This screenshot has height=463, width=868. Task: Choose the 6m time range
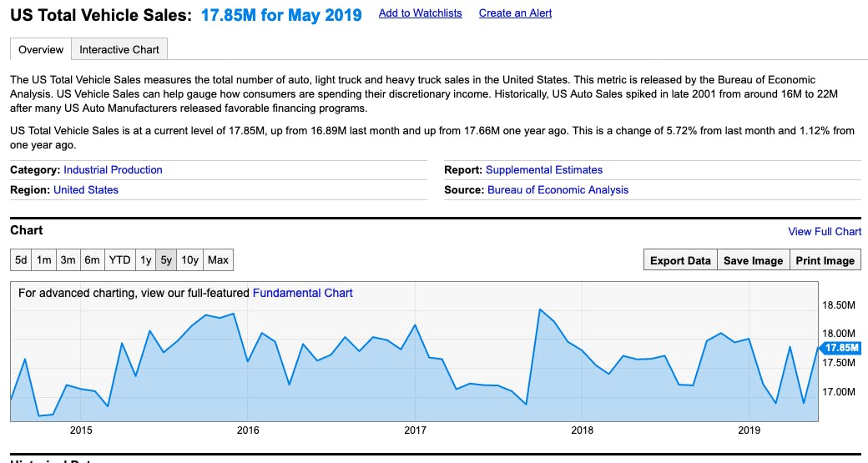[92, 260]
